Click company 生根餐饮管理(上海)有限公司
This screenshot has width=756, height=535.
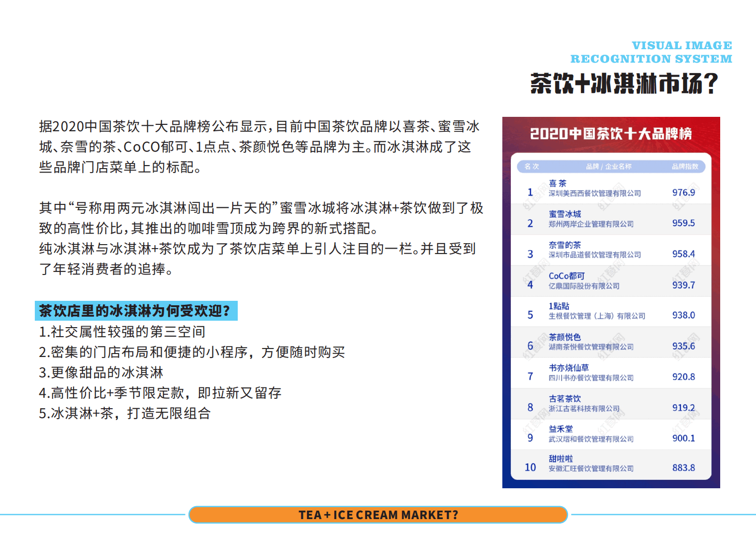tap(597, 316)
